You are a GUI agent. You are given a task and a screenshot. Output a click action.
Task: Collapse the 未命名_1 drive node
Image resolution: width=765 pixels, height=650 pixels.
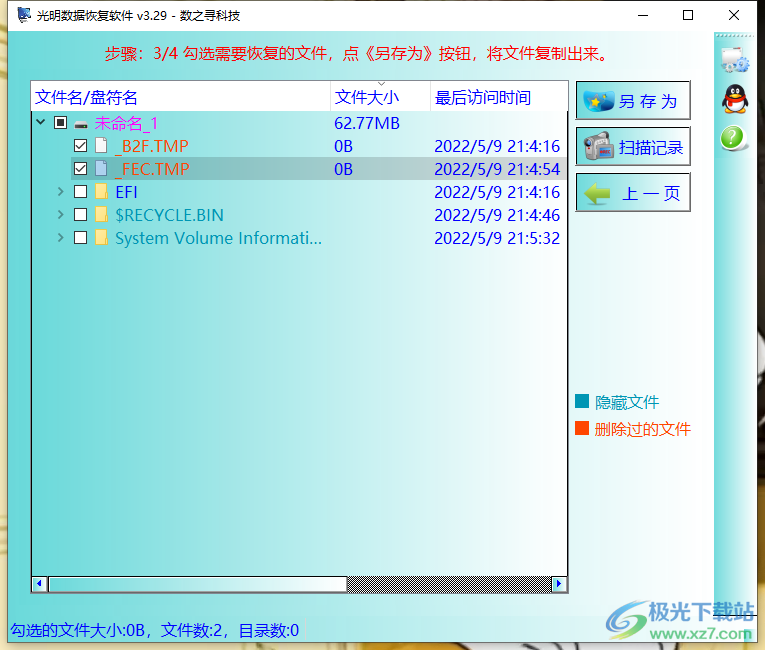41,122
